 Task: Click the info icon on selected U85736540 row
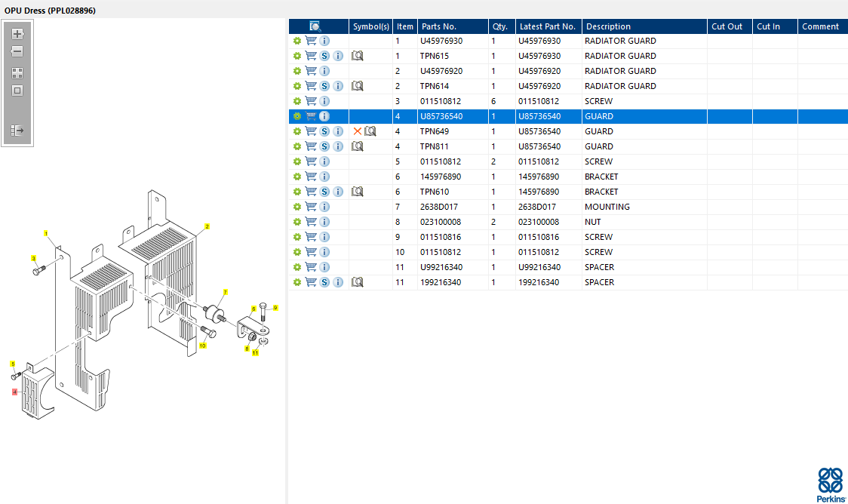click(x=324, y=116)
